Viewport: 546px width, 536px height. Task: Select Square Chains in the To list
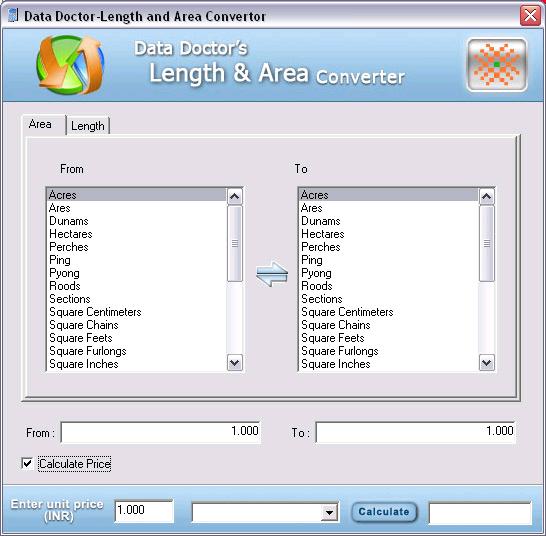point(336,325)
